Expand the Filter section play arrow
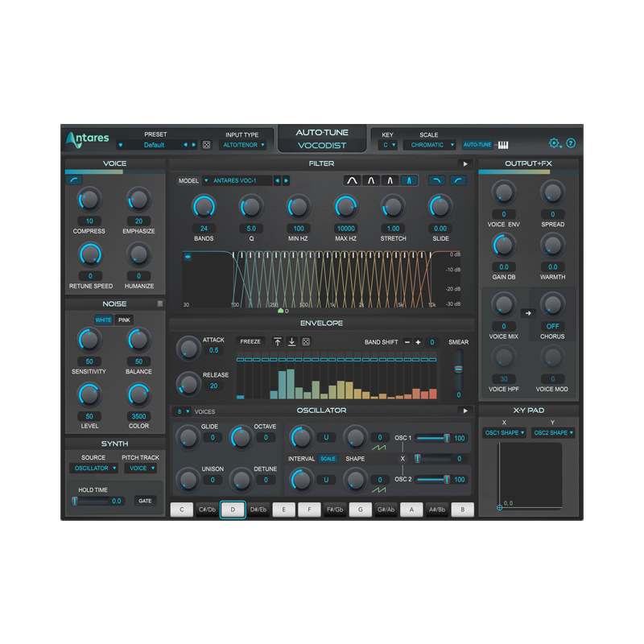Screen dimensions: 644x644 tap(465, 164)
